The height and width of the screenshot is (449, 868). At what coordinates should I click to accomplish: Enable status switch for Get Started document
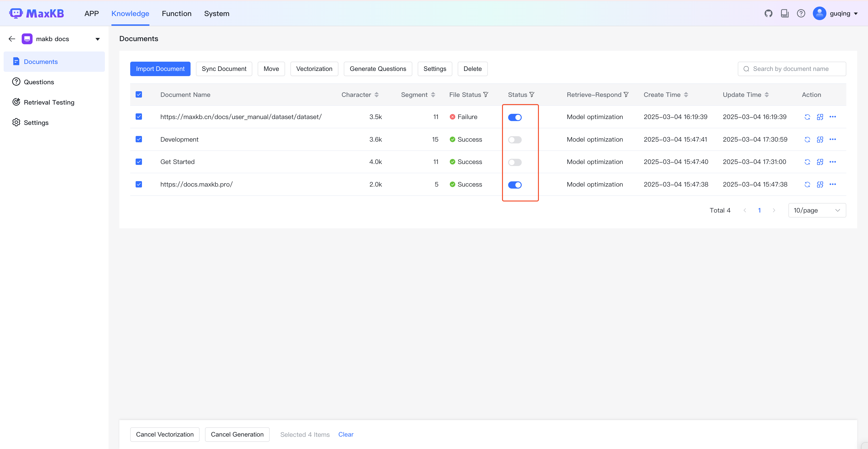pyautogui.click(x=515, y=163)
